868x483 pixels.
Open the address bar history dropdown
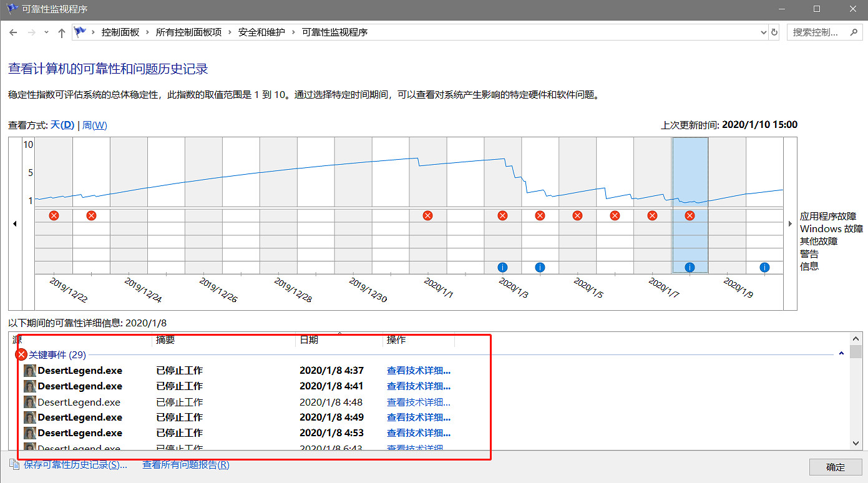coord(763,32)
